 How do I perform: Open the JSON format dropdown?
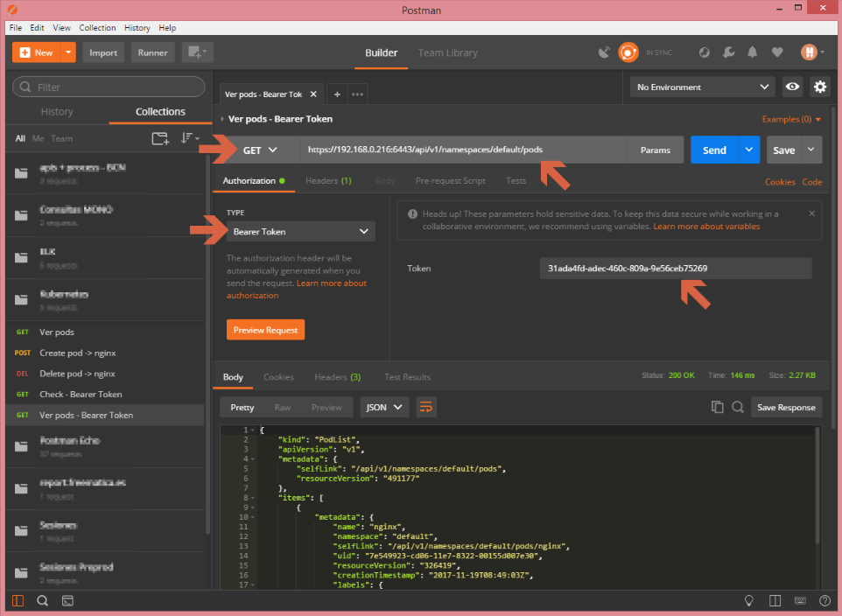pyautogui.click(x=384, y=407)
